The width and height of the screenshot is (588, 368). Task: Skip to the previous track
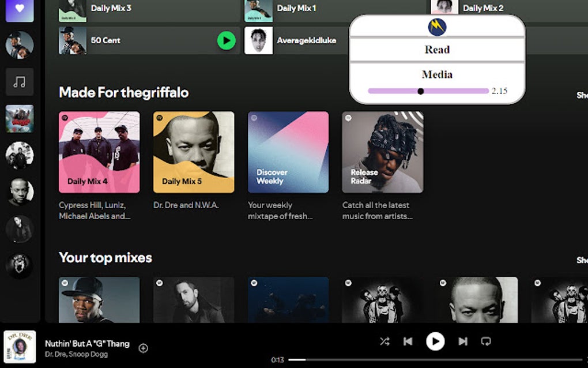408,341
